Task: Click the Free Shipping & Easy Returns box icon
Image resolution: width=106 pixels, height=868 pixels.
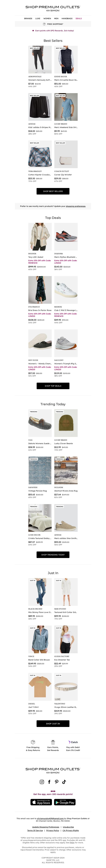Action: click(33, 742)
